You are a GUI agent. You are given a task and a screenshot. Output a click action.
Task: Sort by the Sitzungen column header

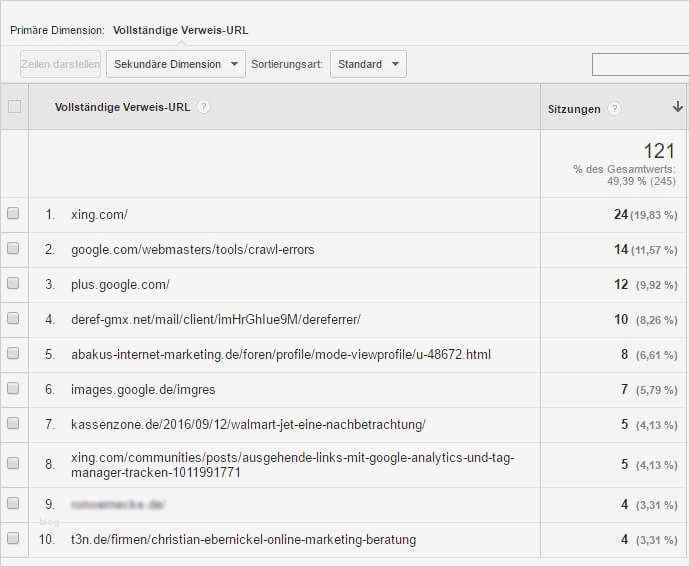[574, 109]
